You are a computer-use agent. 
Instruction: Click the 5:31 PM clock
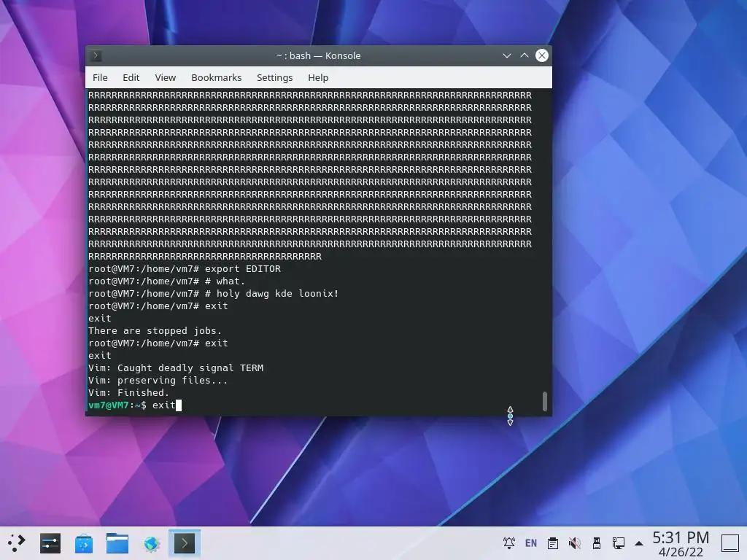[681, 537]
